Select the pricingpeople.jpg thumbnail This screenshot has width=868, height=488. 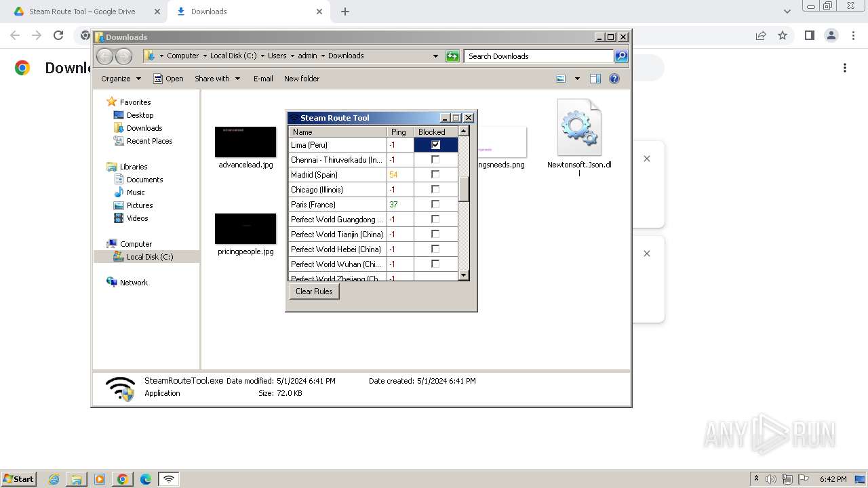coord(245,228)
